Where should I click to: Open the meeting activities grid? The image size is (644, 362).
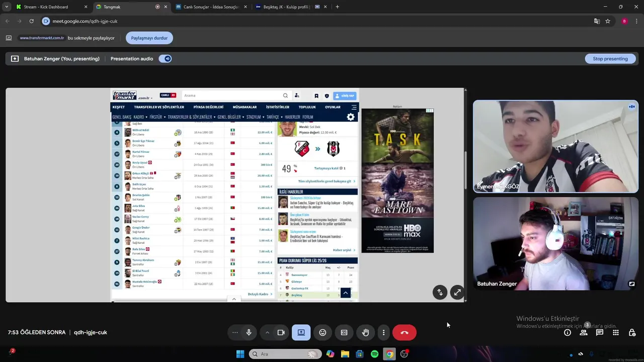click(x=616, y=332)
